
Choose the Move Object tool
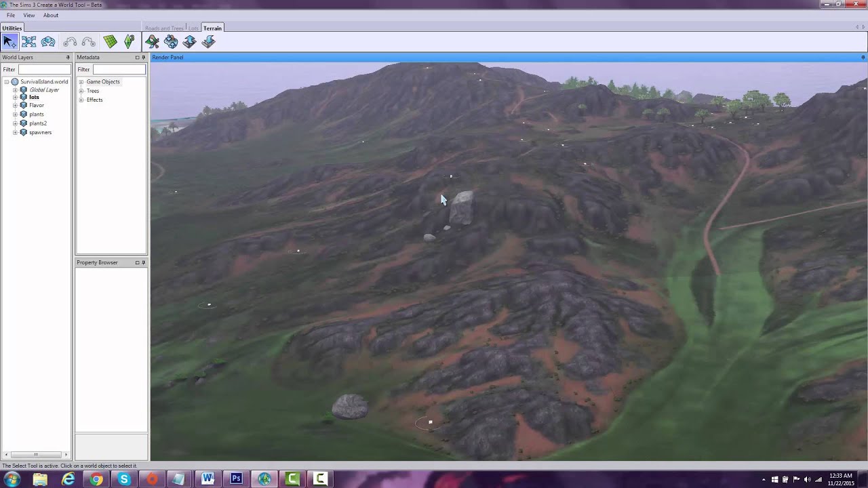click(x=28, y=42)
